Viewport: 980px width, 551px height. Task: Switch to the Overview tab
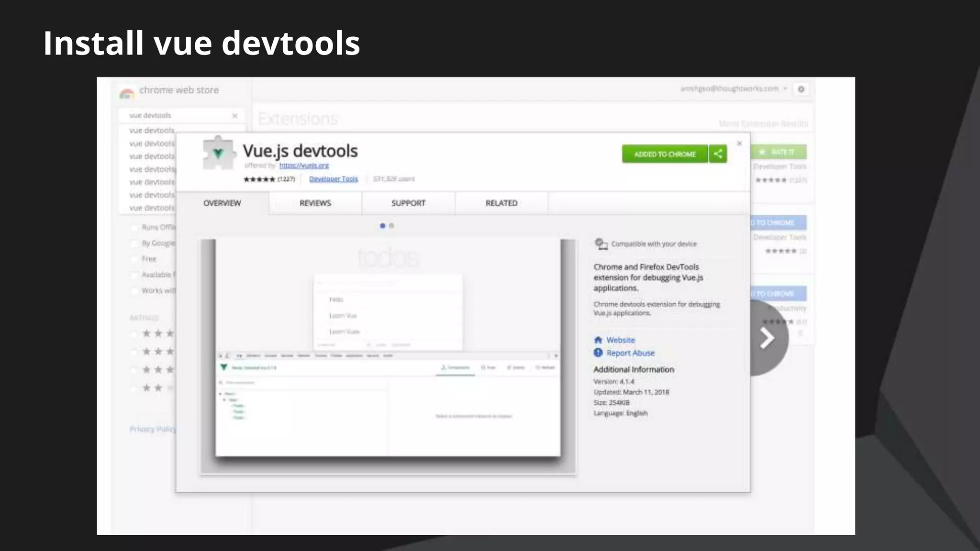click(222, 203)
